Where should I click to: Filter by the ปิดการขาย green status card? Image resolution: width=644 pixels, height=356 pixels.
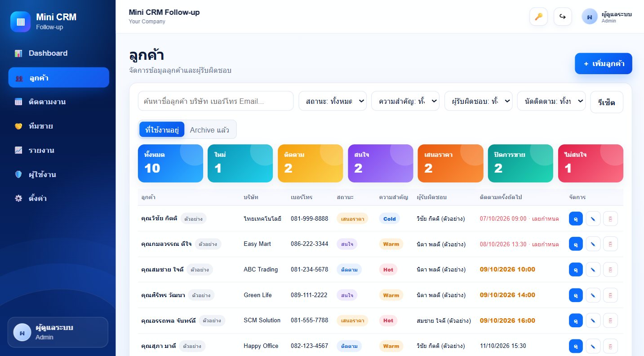click(520, 163)
